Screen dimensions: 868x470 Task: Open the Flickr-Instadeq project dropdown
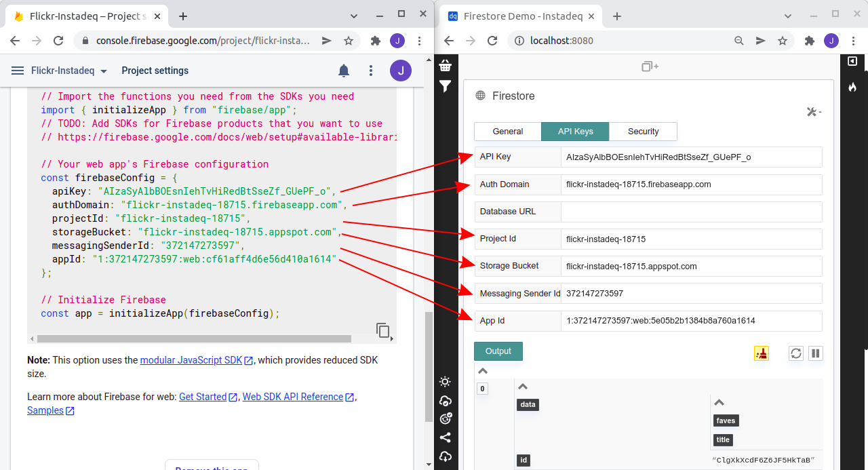coord(69,71)
